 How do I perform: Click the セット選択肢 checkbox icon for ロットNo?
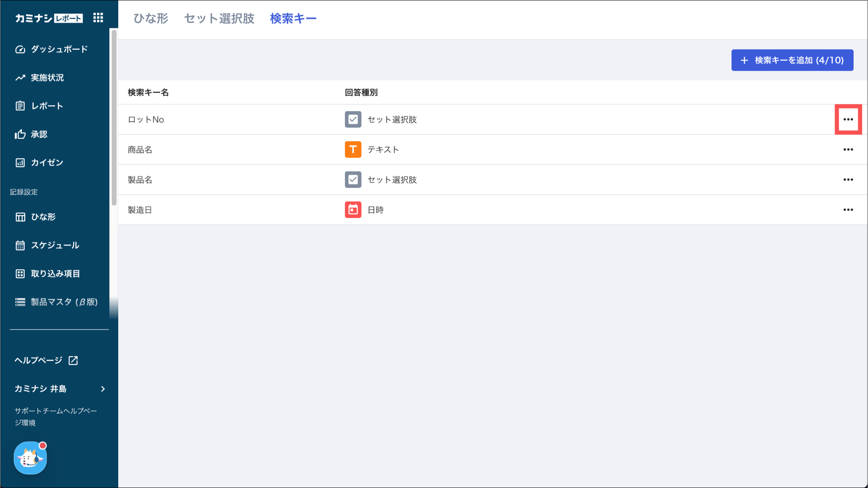(353, 120)
